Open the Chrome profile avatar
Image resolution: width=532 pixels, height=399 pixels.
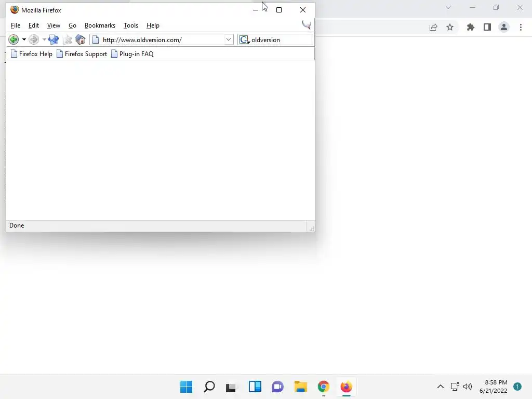(504, 27)
